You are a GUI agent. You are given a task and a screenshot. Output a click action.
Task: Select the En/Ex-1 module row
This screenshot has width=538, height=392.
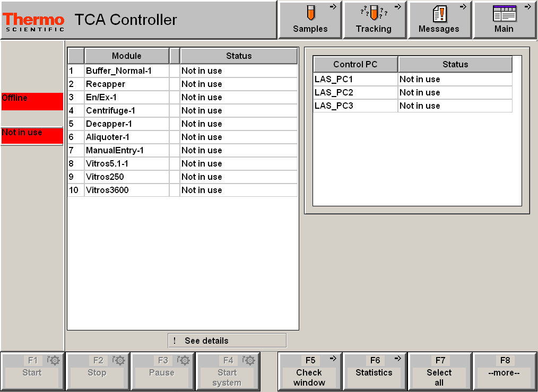point(183,98)
